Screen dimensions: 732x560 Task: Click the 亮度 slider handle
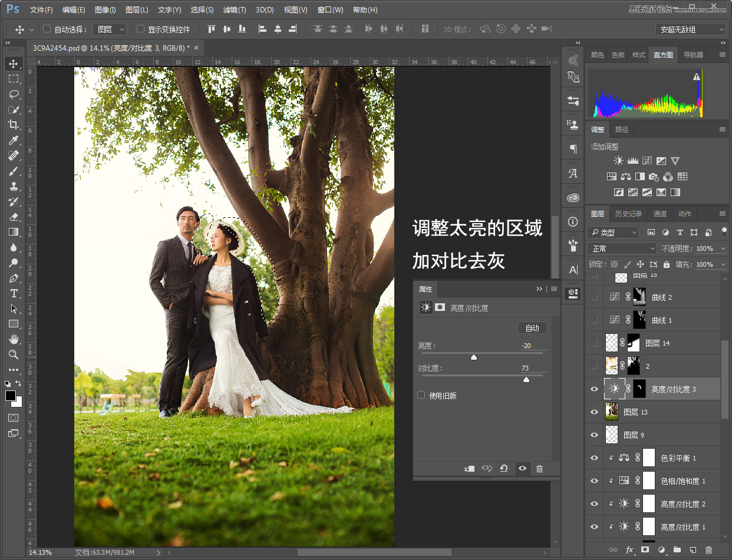click(473, 357)
